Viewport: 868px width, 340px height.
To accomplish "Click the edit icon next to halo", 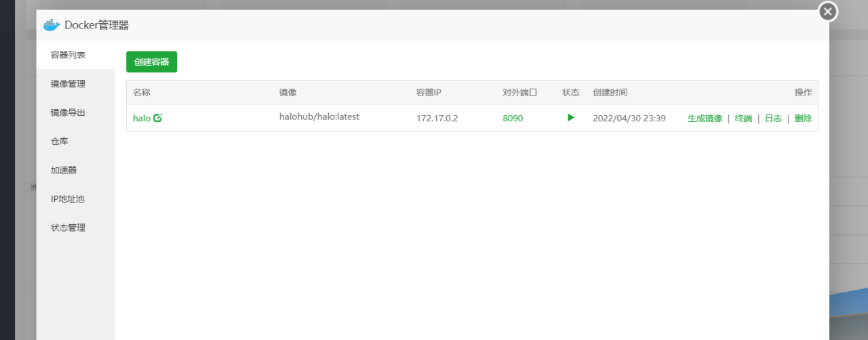I will click(158, 118).
